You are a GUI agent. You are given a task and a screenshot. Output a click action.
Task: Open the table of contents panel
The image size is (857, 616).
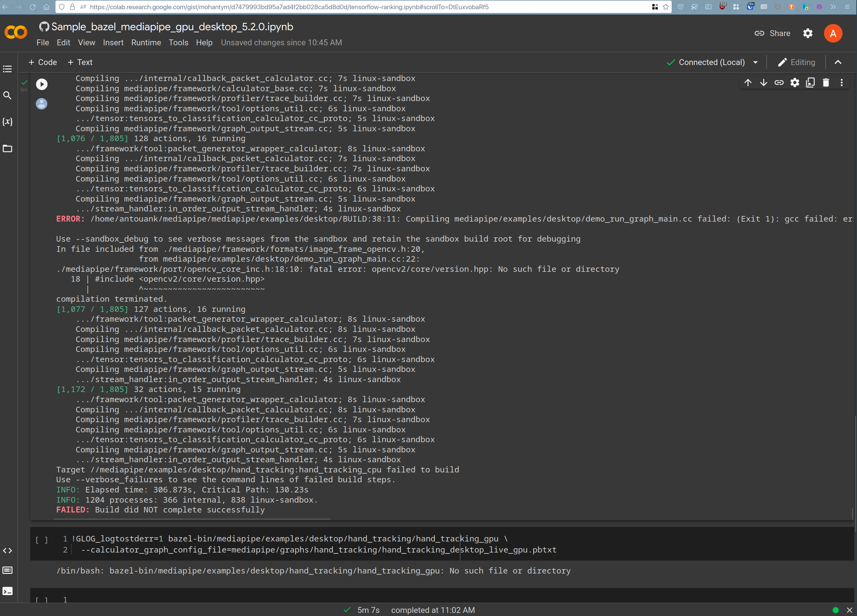[7, 69]
